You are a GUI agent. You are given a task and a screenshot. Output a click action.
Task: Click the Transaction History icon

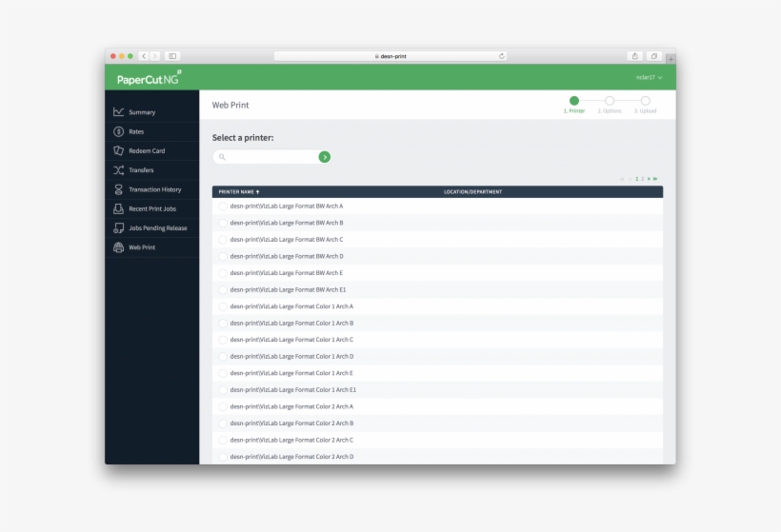[118, 189]
